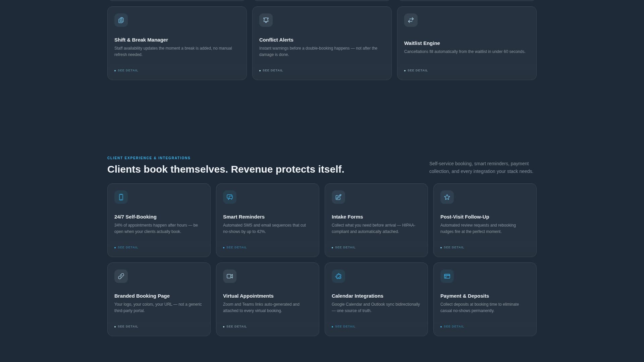Click the 'Zoom and Teams links auto-generated' text
644x362 pixels.
261,307
